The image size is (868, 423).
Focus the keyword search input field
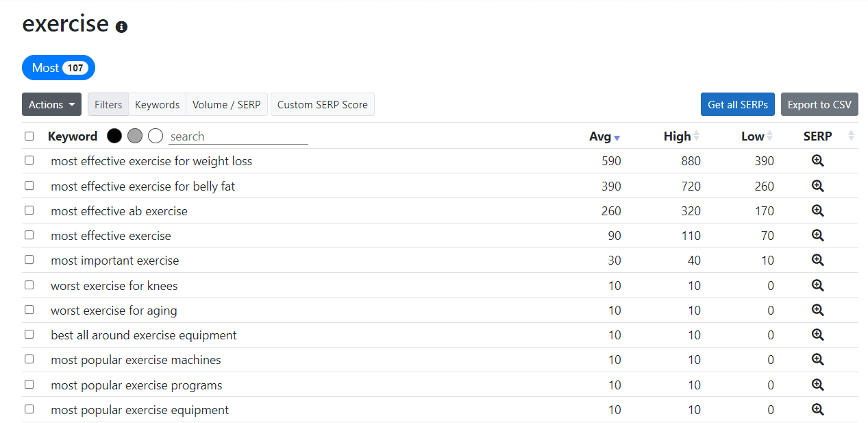click(x=238, y=136)
